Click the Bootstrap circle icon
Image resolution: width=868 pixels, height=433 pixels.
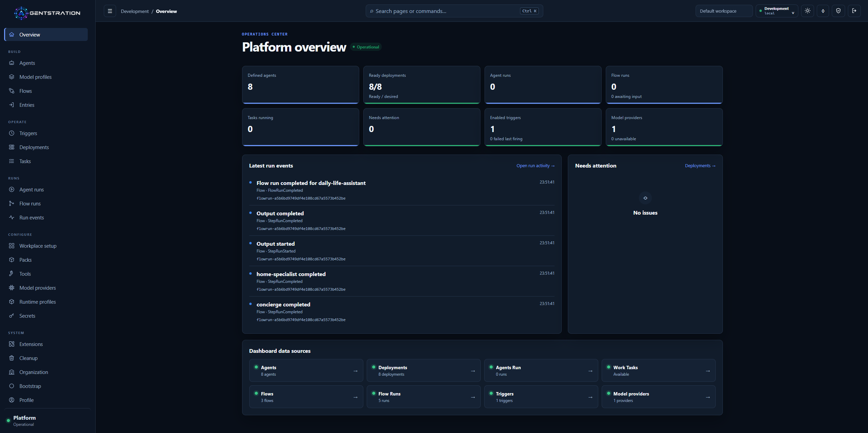[x=12, y=386]
